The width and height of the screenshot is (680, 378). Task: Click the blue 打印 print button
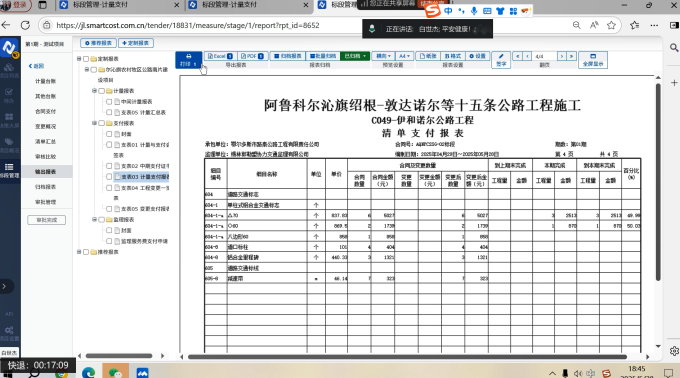(189, 60)
